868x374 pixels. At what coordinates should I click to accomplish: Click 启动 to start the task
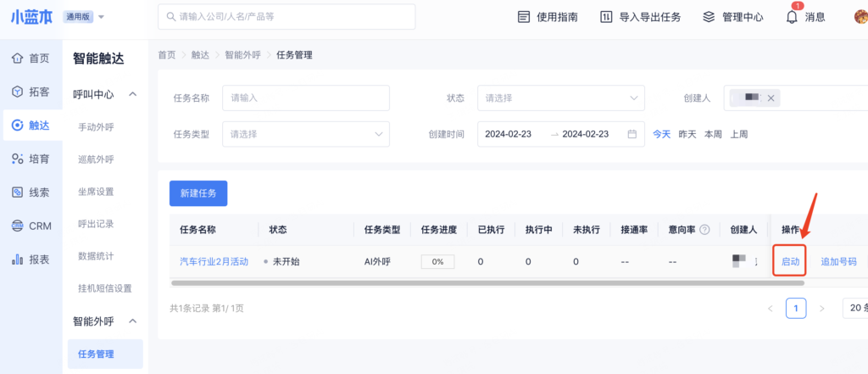[790, 261]
